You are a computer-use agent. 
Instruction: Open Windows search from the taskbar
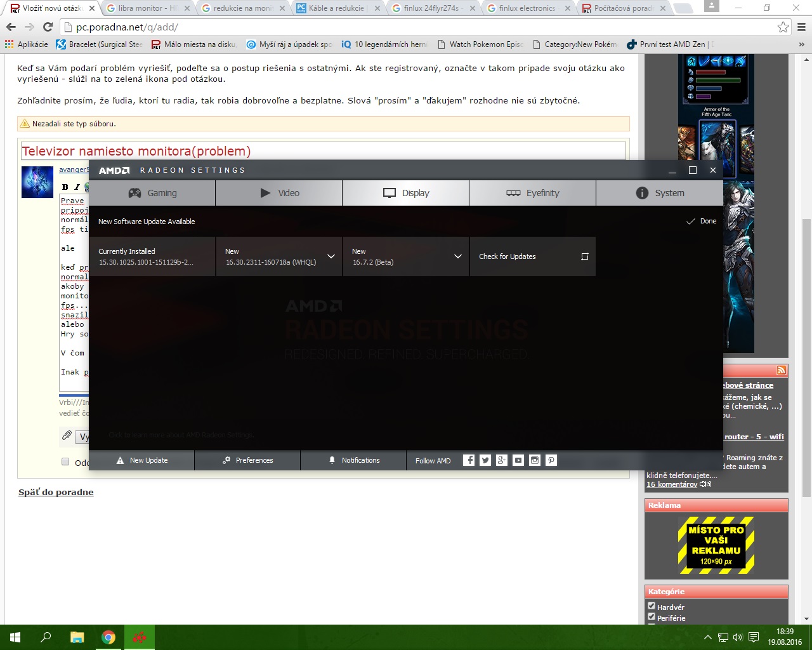pyautogui.click(x=46, y=637)
